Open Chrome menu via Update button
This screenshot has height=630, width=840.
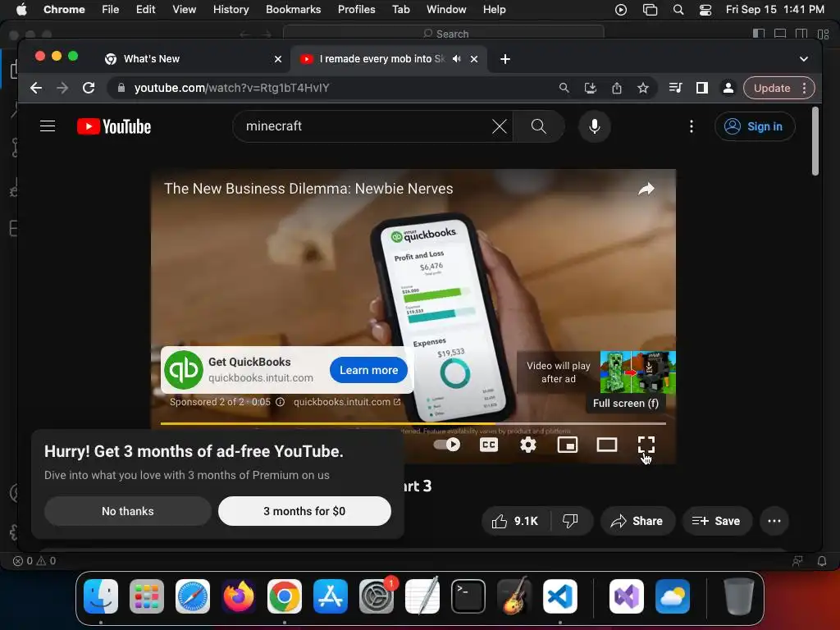click(779, 88)
